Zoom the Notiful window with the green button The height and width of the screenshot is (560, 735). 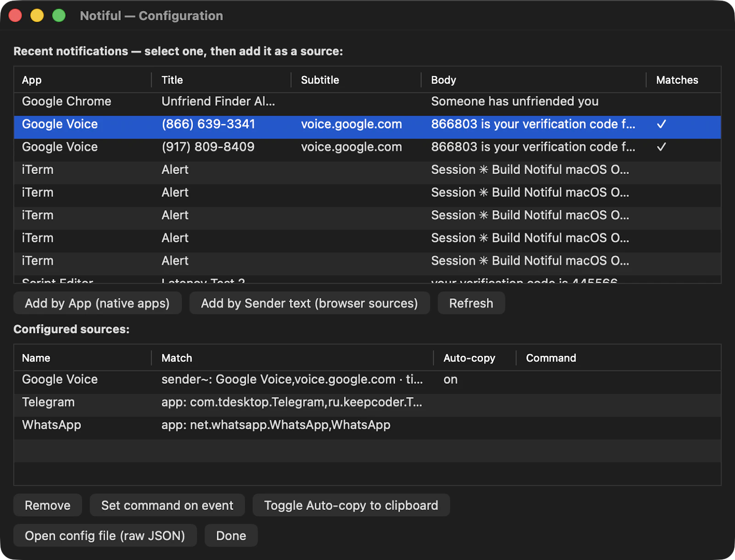59,16
